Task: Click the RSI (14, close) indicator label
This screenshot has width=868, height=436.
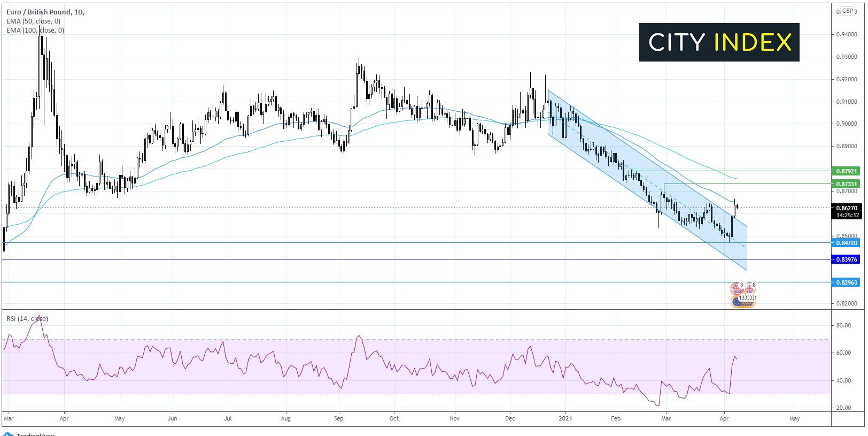Action: coord(27,319)
